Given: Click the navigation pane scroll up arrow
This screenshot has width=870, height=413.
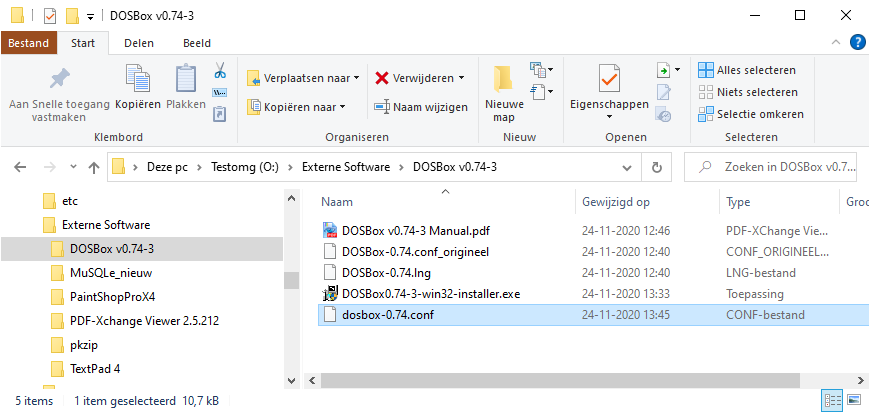Looking at the screenshot, I should coord(291,199).
